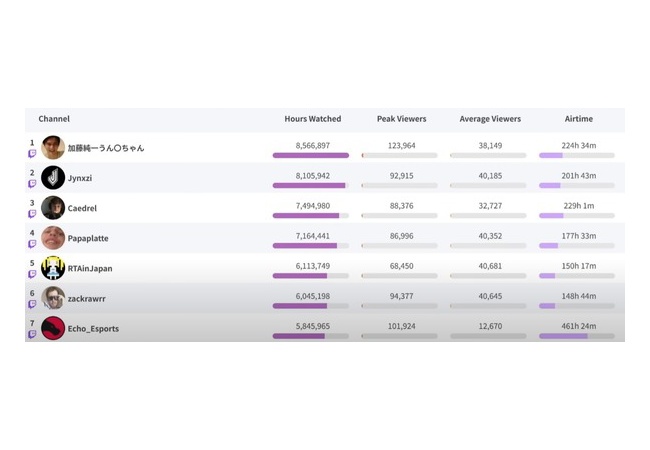Click the Twitch icon under Jynxzi's rank
This screenshot has height=450, width=650.
pyautogui.click(x=32, y=184)
